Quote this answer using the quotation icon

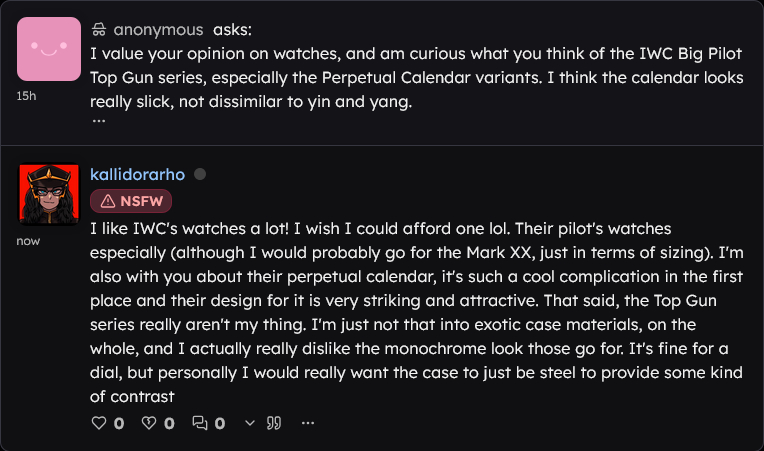tap(274, 423)
